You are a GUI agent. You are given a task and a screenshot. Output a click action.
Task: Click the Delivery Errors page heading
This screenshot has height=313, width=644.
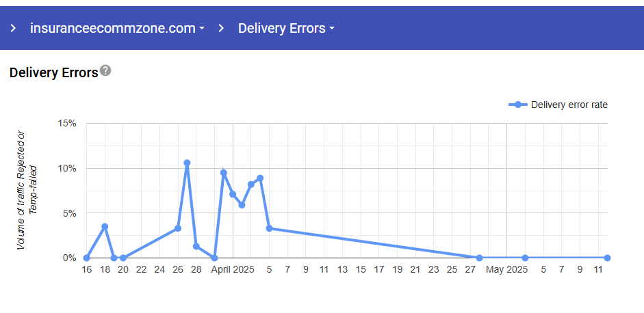[x=53, y=72]
